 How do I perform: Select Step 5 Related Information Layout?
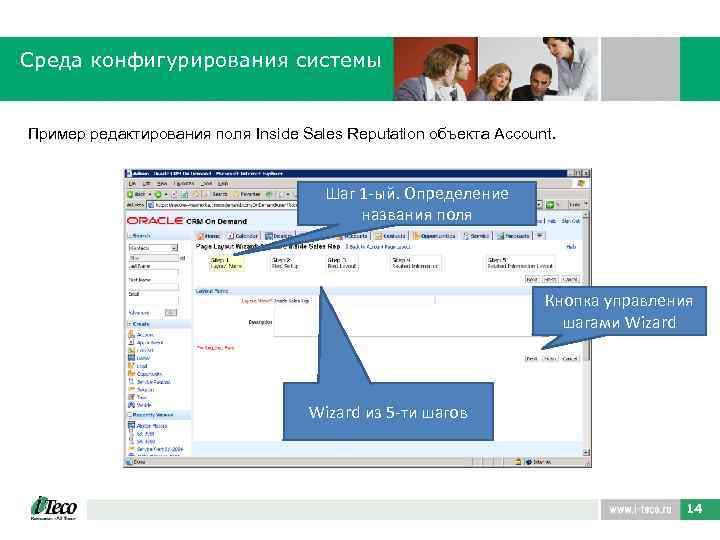[x=520, y=263]
